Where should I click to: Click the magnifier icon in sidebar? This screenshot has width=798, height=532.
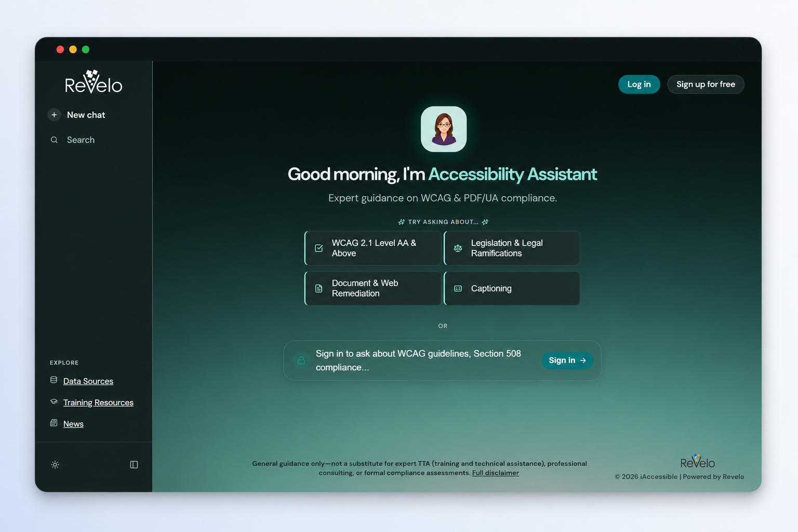point(54,140)
